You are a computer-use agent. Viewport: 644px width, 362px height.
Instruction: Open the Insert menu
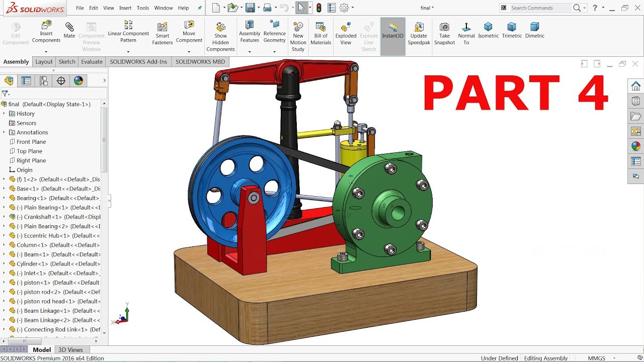pyautogui.click(x=125, y=8)
